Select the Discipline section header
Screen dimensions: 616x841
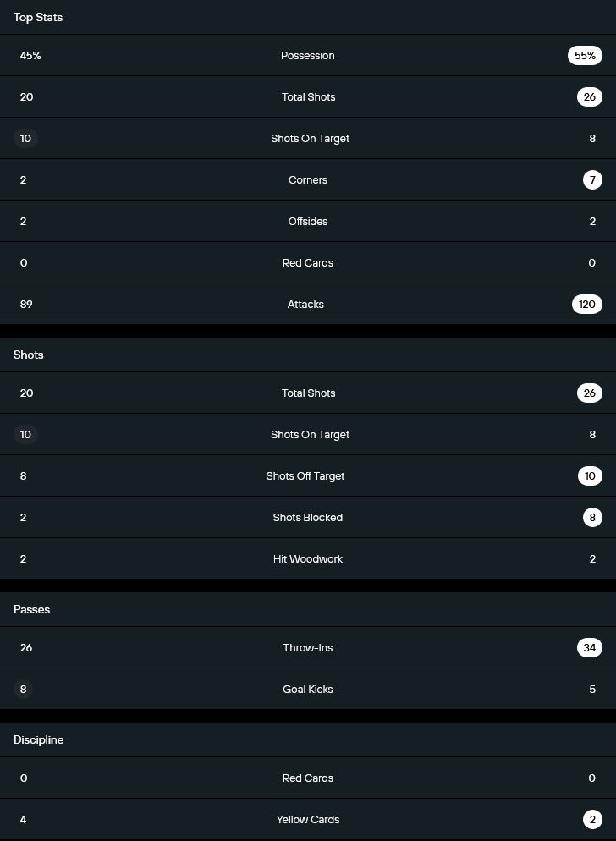pyautogui.click(x=39, y=739)
